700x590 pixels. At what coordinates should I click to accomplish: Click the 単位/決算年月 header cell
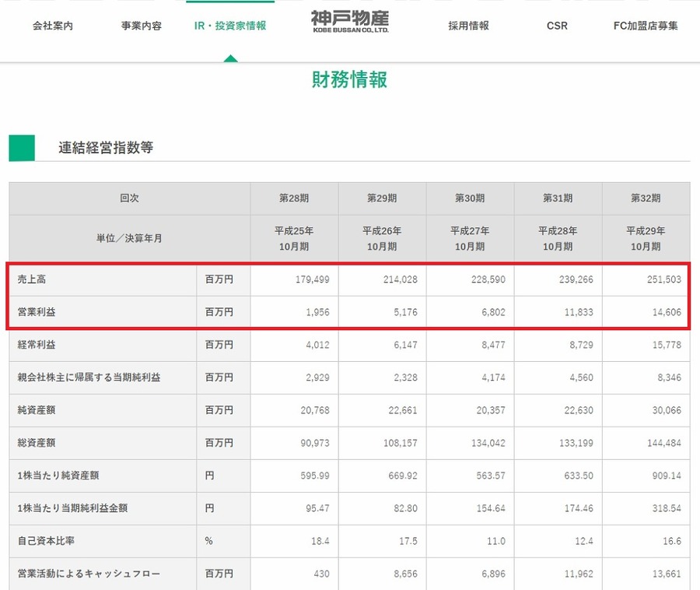129,238
